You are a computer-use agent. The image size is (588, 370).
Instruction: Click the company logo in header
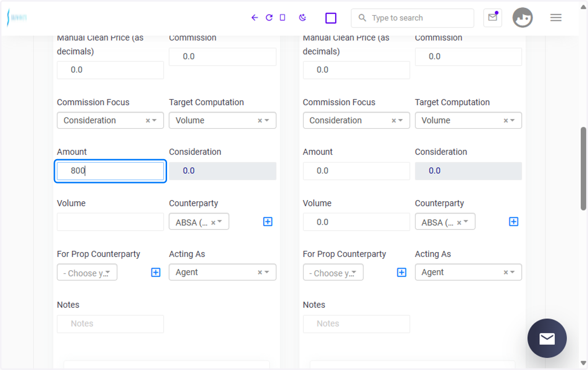17,18
